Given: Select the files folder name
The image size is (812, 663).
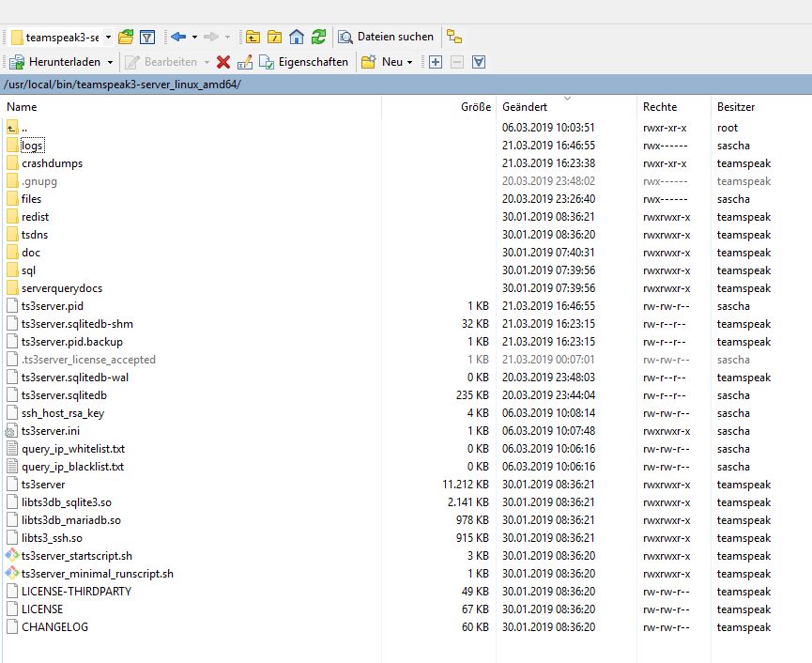Looking at the screenshot, I should tap(31, 199).
